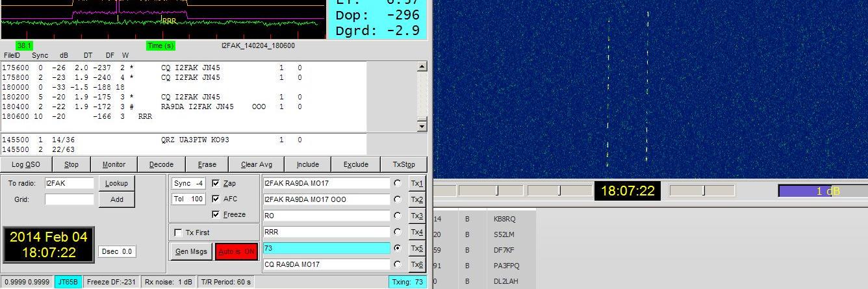Edit the I2FAK RA9DA MO17 OOO message field
868x289 pixels.
click(x=327, y=199)
